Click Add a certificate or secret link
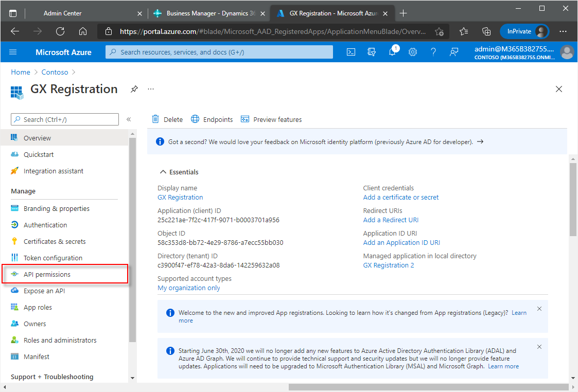Screen dimensions: 578x392 [x=400, y=197]
